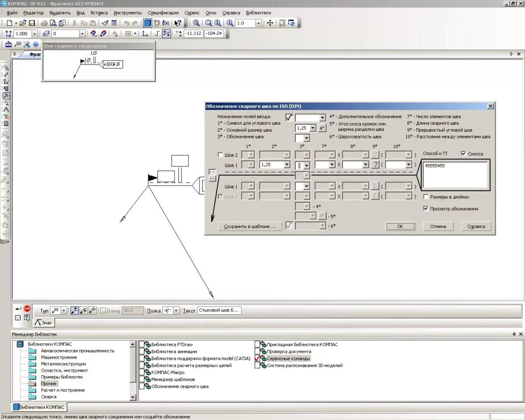Viewport: 525px width, 420px height.
Task: Click the Способ и ТТ text field
Action: point(455,174)
